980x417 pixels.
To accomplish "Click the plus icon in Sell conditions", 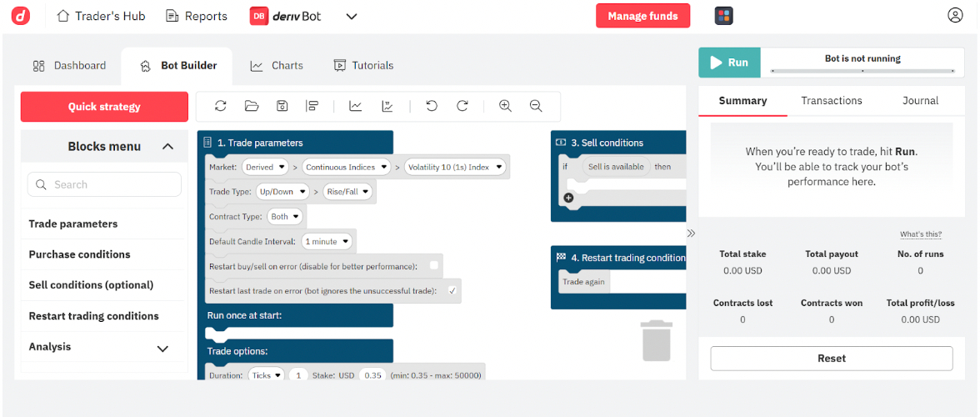I will tap(568, 198).
